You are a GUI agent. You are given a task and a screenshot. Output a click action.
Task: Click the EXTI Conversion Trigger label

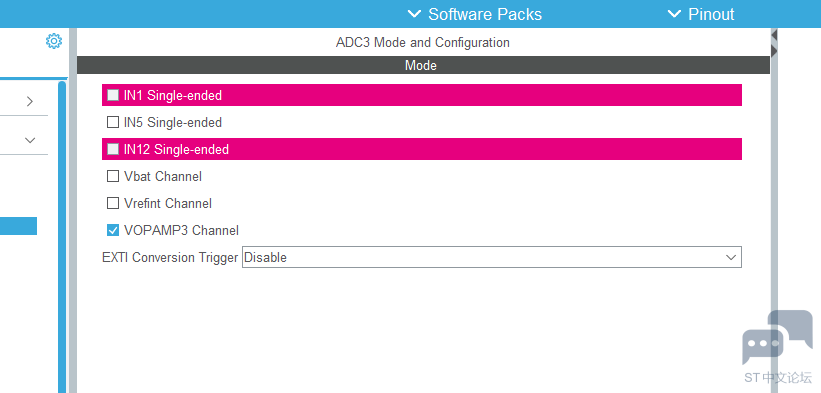click(x=170, y=257)
